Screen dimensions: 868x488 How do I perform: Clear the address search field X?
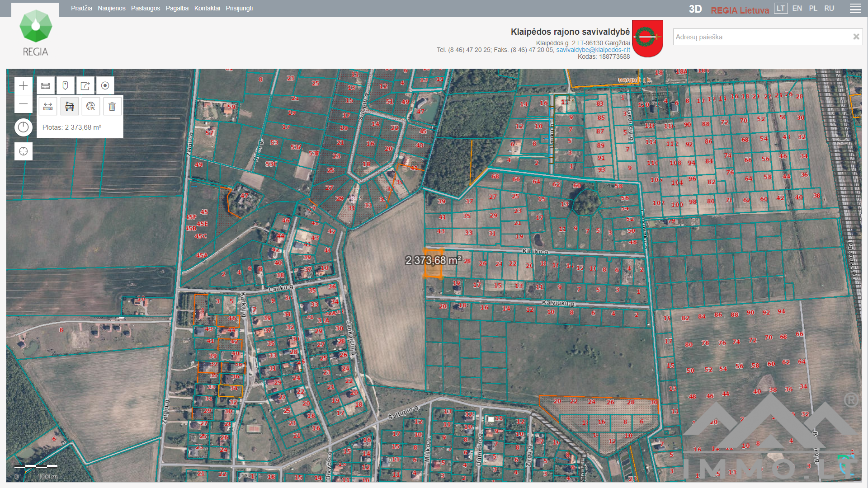coord(856,37)
